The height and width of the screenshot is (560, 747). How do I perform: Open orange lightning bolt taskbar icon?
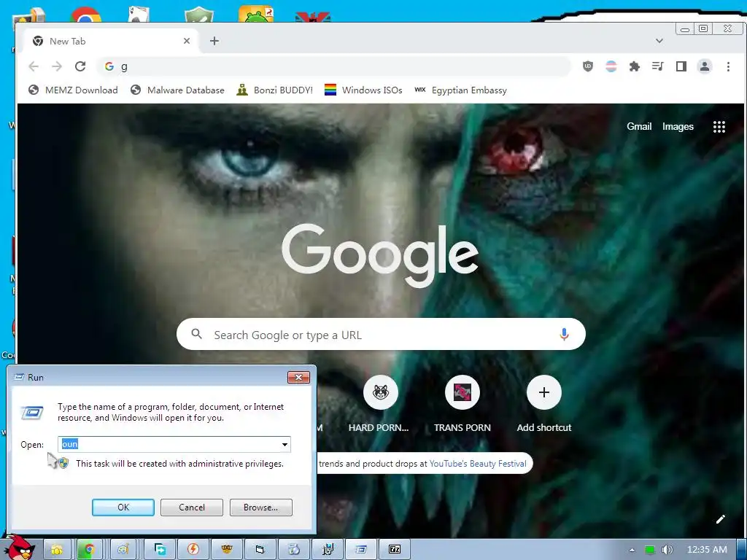click(193, 550)
